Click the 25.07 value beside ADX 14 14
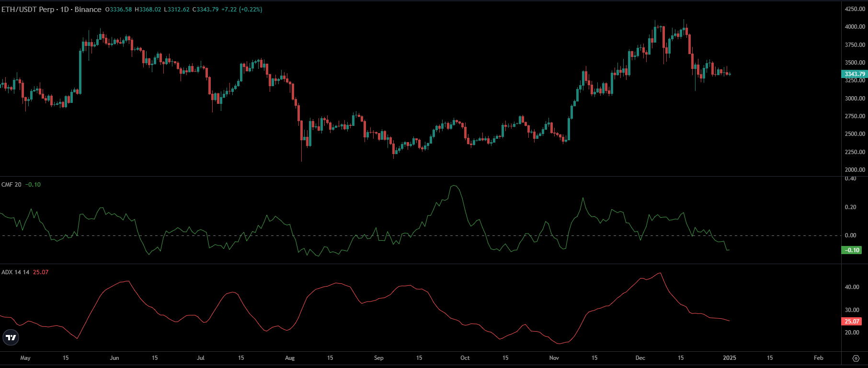 [41, 272]
